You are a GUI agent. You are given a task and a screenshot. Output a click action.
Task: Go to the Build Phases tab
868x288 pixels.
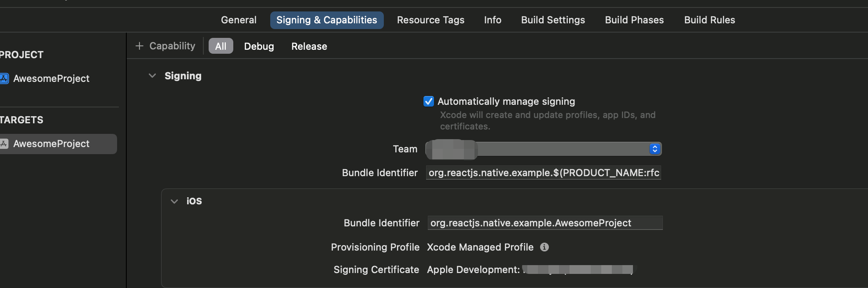pyautogui.click(x=634, y=20)
